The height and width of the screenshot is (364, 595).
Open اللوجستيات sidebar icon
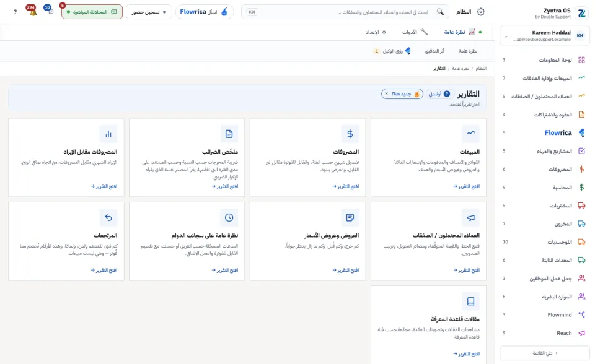pyautogui.click(x=581, y=242)
